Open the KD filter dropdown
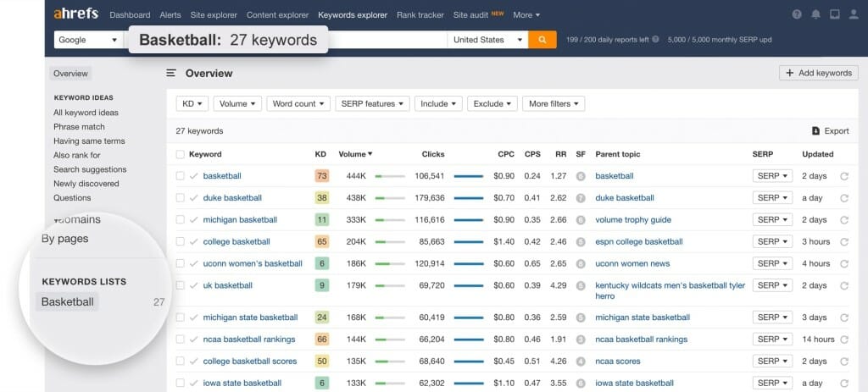Image resolution: width=868 pixels, height=392 pixels. 192,104
